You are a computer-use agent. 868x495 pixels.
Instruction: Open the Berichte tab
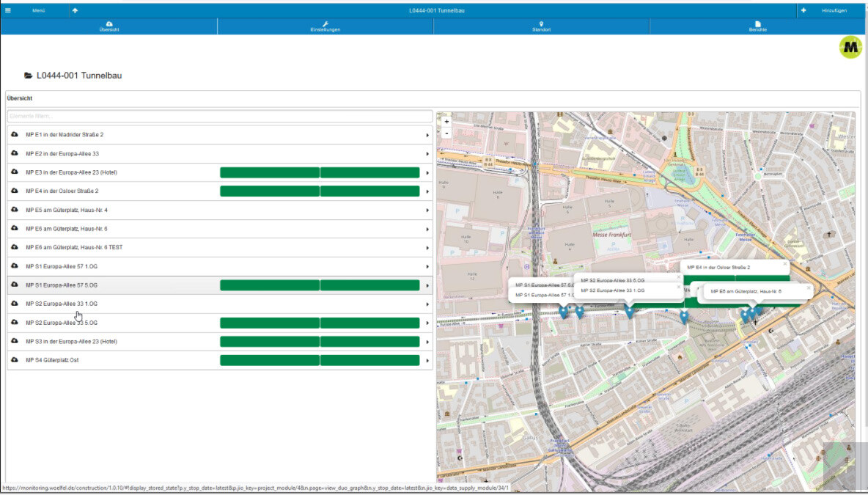tap(758, 26)
